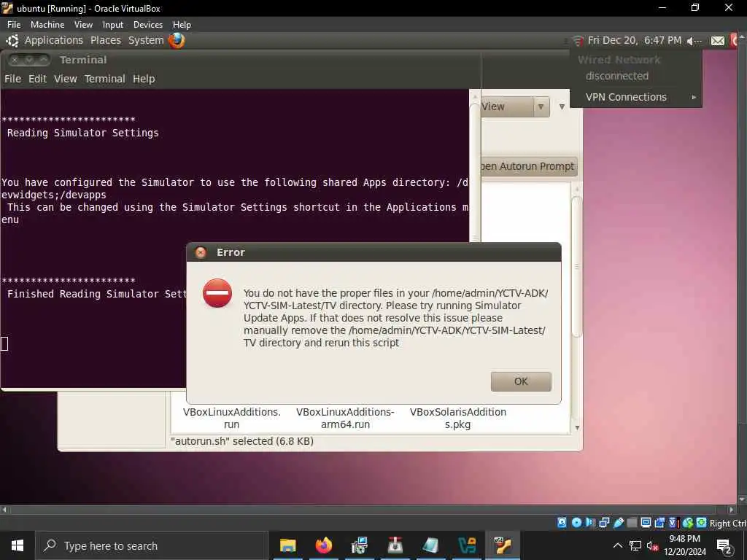The height and width of the screenshot is (560, 747).
Task: Open the VirtualBox Help menu
Action: pos(182,25)
